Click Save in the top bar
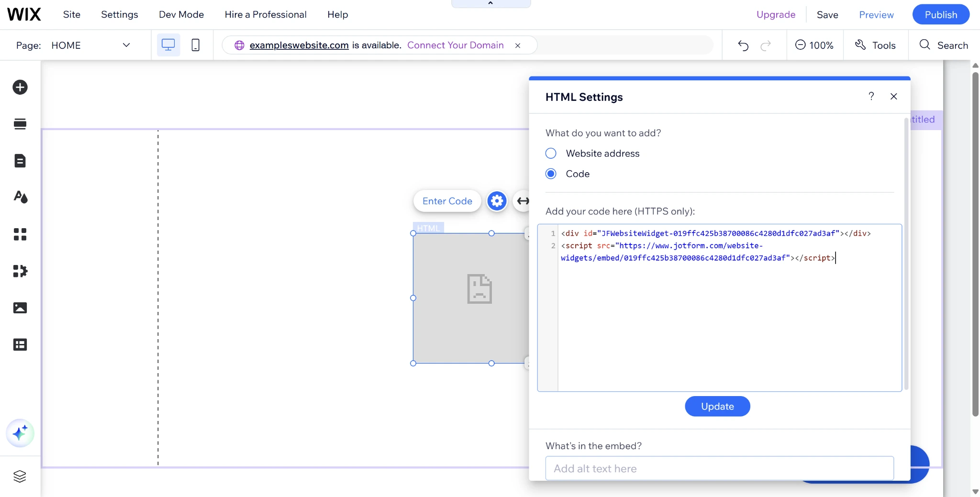Image resolution: width=980 pixels, height=497 pixels. [827, 14]
